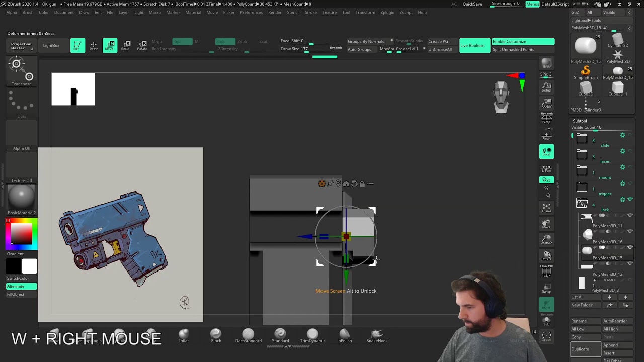Image resolution: width=644 pixels, height=362 pixels.
Task: Select the Inflat brush
Action: coord(184,336)
